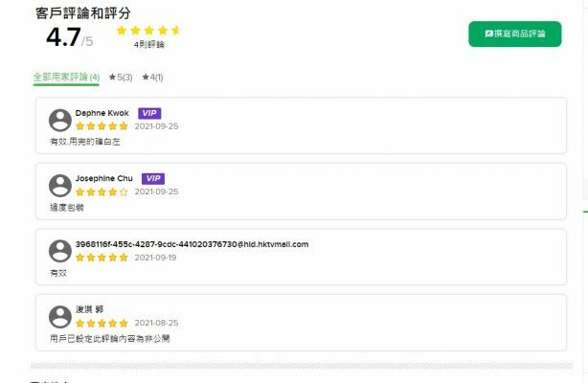Screen dimensions: 588x383
Task: Click Josephine Chu's avatar icon
Action: [60, 186]
